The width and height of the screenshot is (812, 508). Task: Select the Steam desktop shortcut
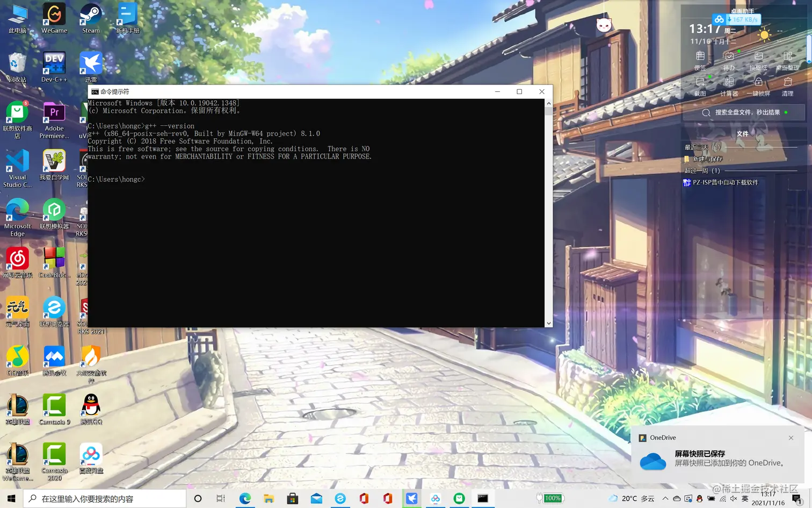tap(91, 19)
